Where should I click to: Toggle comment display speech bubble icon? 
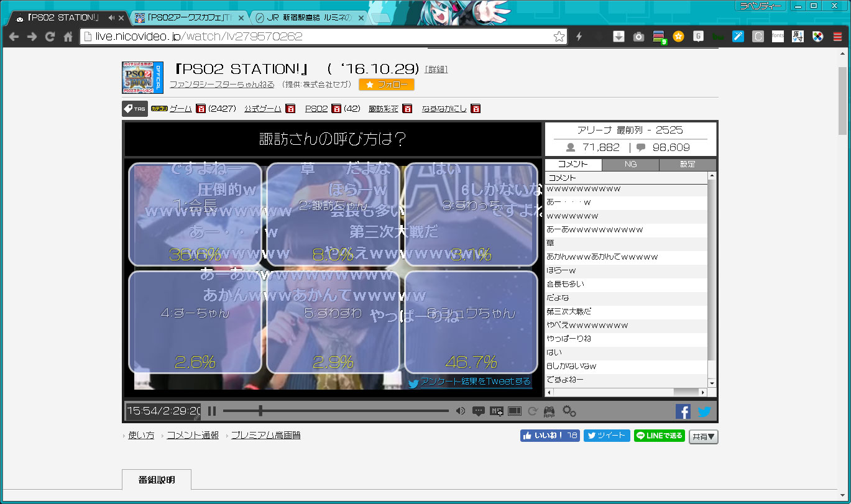(x=479, y=411)
